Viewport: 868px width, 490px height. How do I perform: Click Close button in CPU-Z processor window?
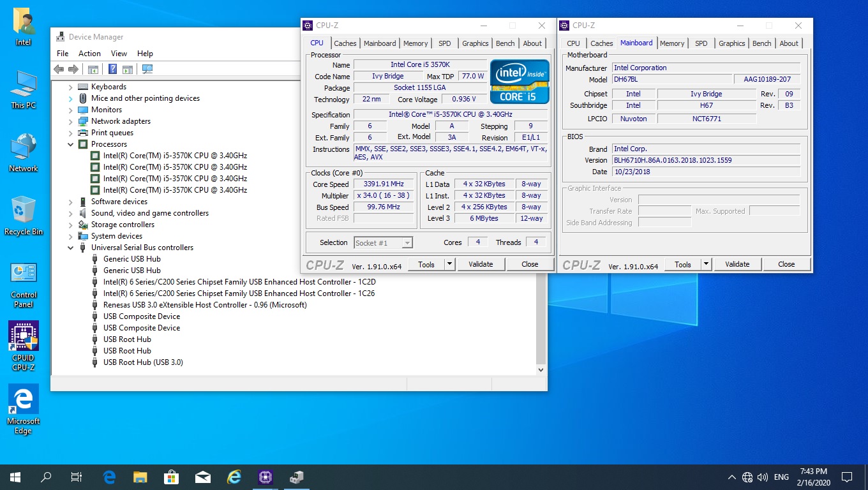point(530,264)
